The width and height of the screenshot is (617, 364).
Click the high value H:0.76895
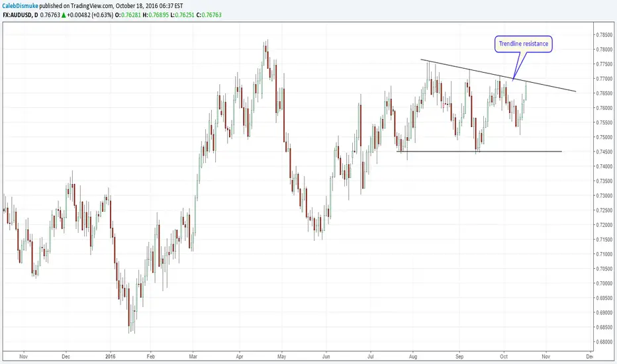pos(156,15)
